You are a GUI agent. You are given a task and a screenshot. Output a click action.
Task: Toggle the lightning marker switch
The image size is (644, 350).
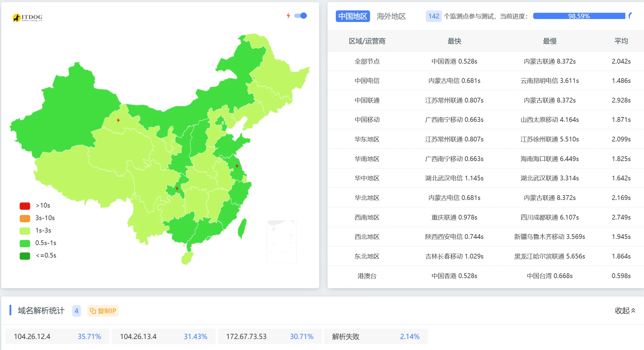pos(301,16)
